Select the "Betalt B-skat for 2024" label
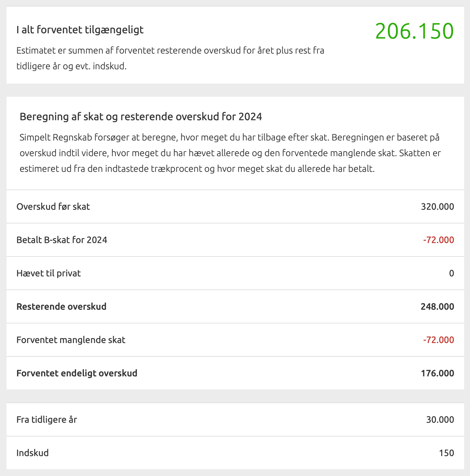 (x=62, y=240)
